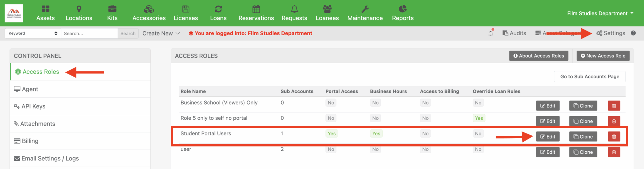Open API Keys in Control Panel
This screenshot has width=644, height=169.
pos(33,106)
